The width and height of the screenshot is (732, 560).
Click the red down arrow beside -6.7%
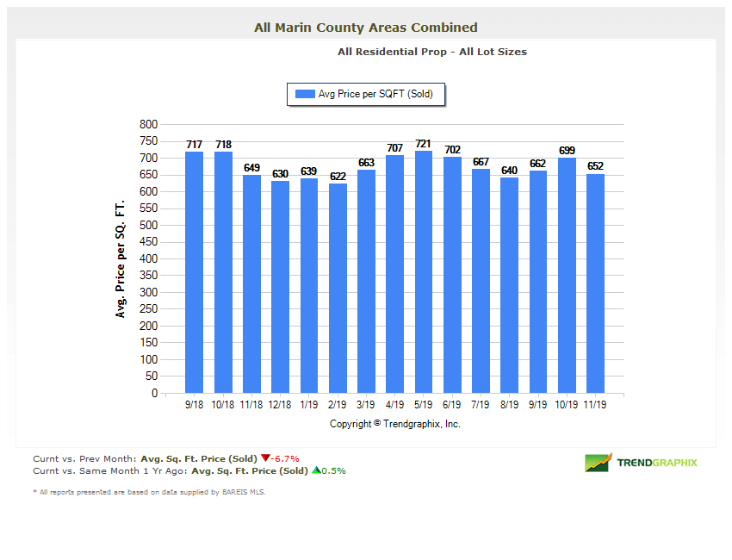(x=265, y=458)
